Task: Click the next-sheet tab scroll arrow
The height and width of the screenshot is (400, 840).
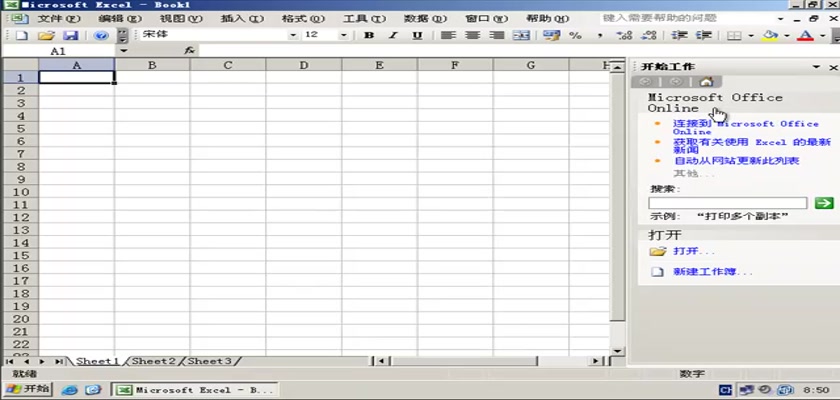Action: pos(42,361)
